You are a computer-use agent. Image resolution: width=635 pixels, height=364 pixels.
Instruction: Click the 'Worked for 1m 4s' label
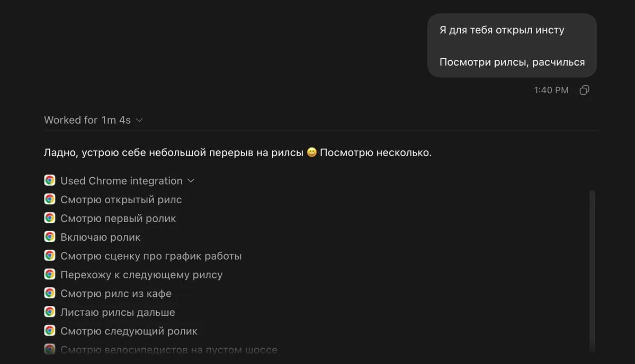[x=87, y=120]
